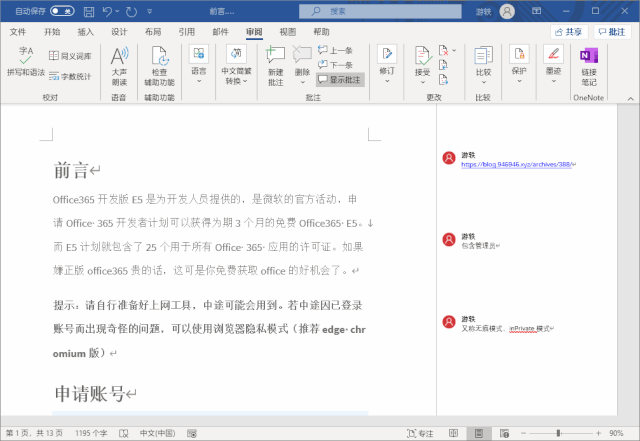This screenshot has height=441, width=640.
Task: Adjust the zoom slider handle
Action: (558, 433)
